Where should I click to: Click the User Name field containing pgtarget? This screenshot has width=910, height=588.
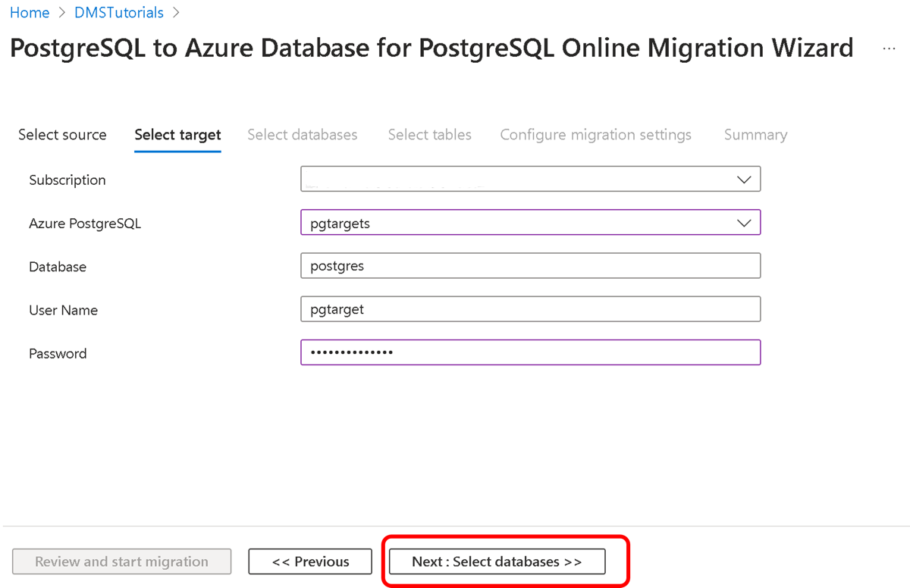pos(531,309)
